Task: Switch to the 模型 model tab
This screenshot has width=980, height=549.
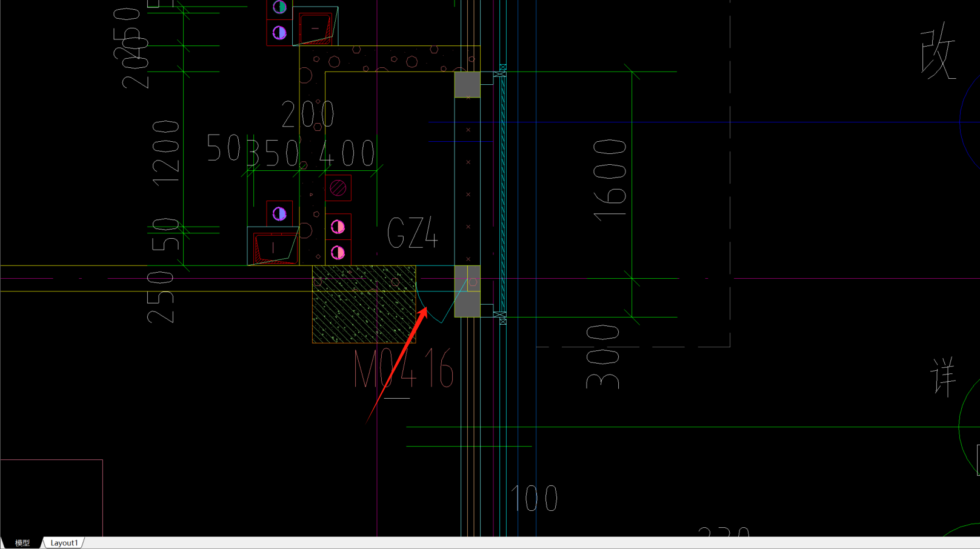Action: coord(22,543)
